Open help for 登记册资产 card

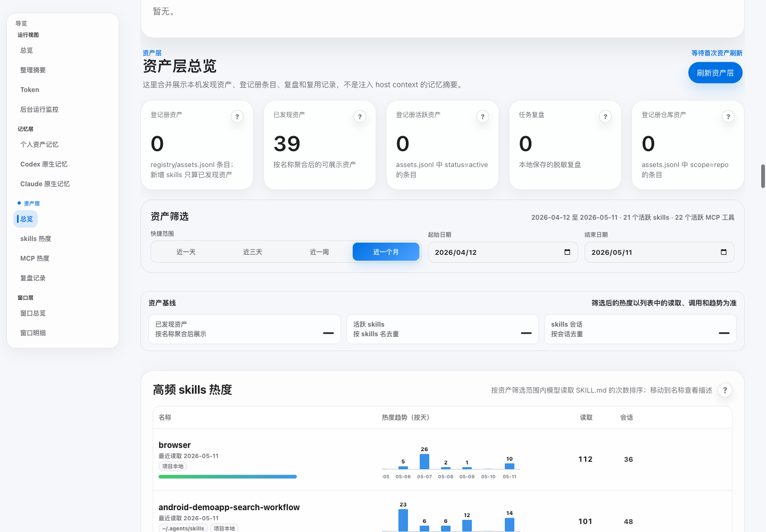(x=237, y=117)
